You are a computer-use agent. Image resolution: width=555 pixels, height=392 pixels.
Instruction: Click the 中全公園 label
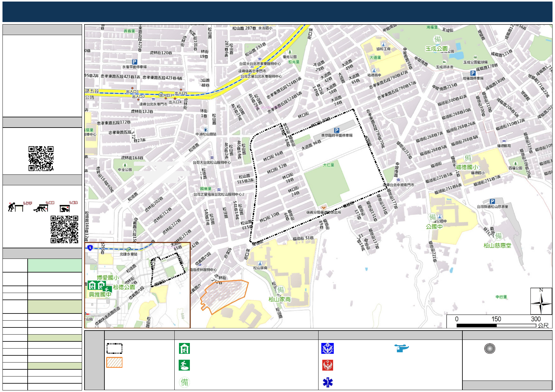point(125,170)
